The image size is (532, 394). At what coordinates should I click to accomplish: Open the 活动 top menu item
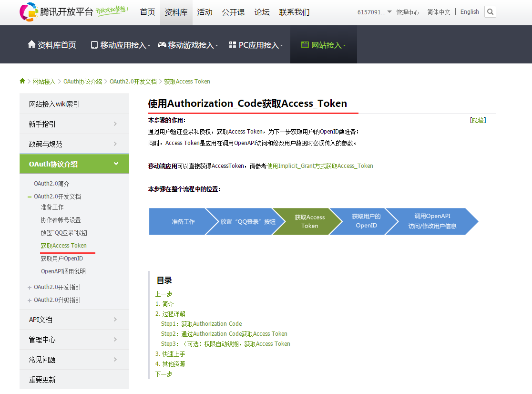point(205,12)
